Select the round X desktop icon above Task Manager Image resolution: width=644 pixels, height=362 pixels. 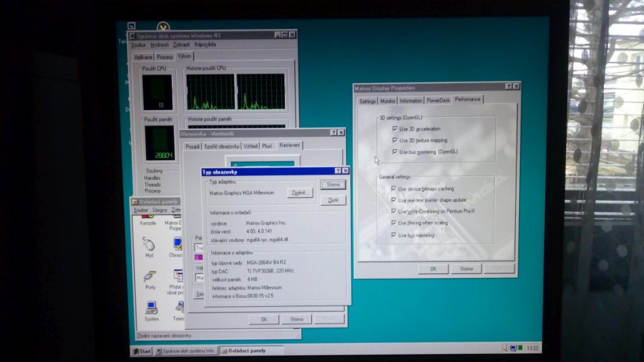[x=163, y=26]
